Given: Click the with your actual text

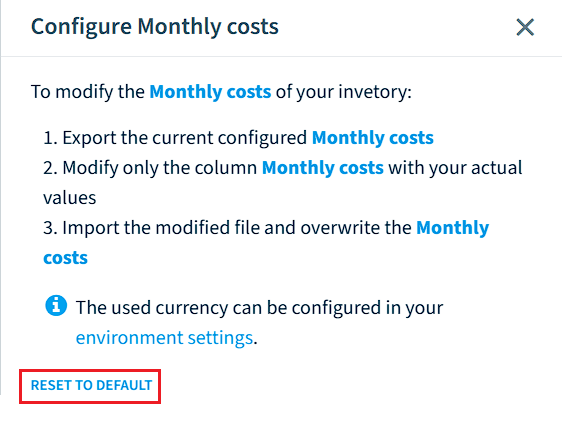Looking at the screenshot, I should point(455,168).
